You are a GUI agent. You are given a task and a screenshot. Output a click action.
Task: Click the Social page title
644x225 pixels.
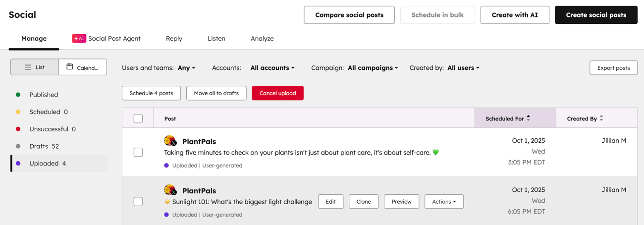pos(22,15)
